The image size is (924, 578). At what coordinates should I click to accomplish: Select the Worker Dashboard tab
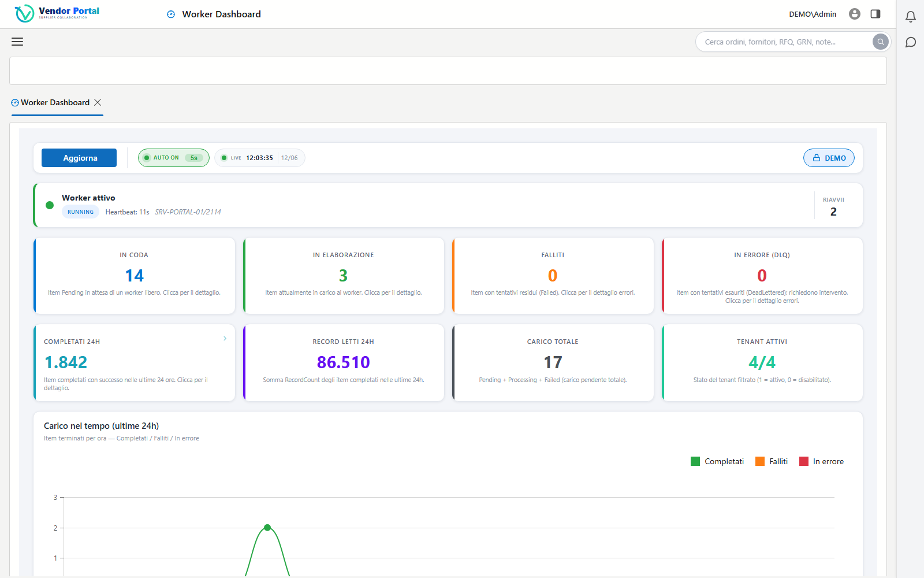click(55, 102)
